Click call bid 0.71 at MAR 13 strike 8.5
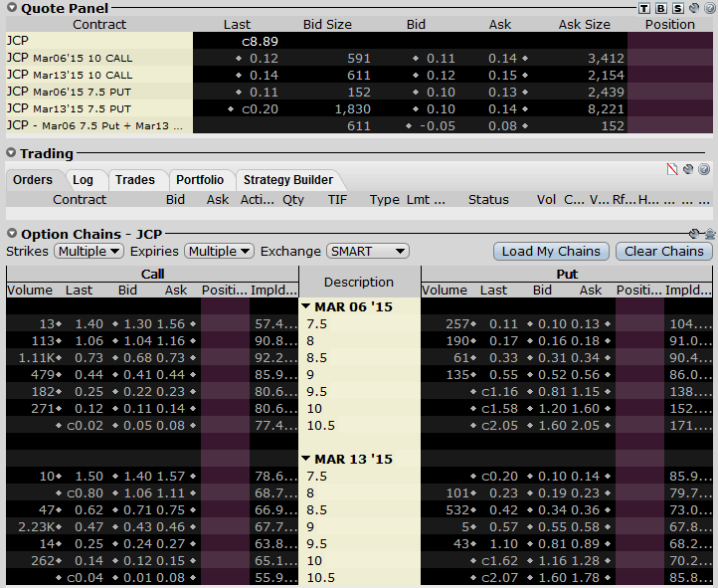 138,509
